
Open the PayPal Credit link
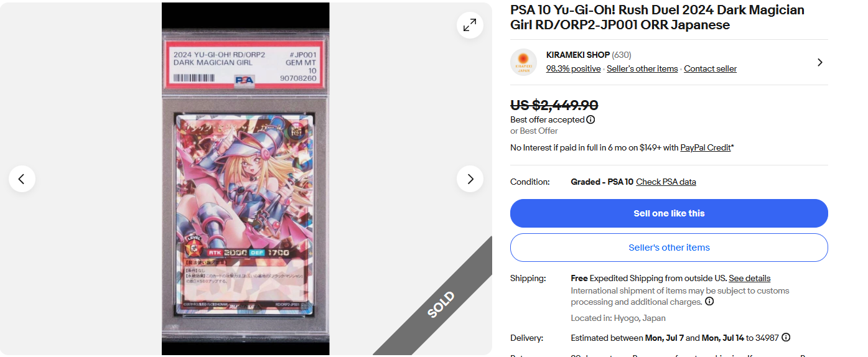point(706,147)
